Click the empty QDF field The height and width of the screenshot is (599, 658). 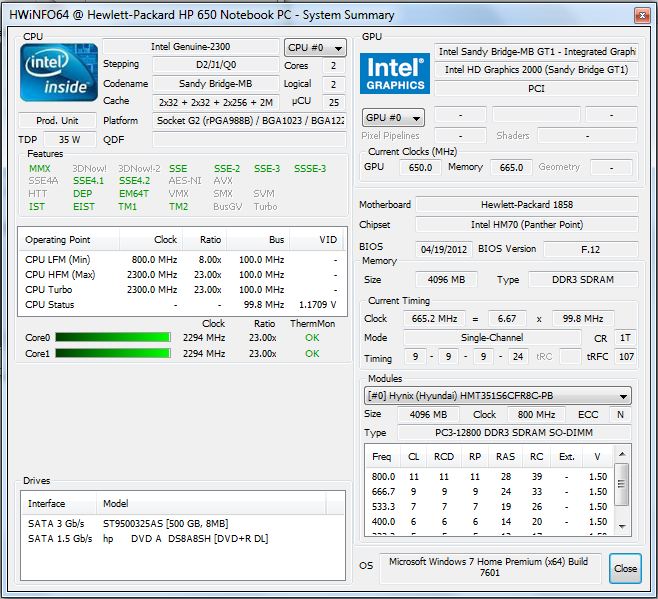[x=249, y=139]
